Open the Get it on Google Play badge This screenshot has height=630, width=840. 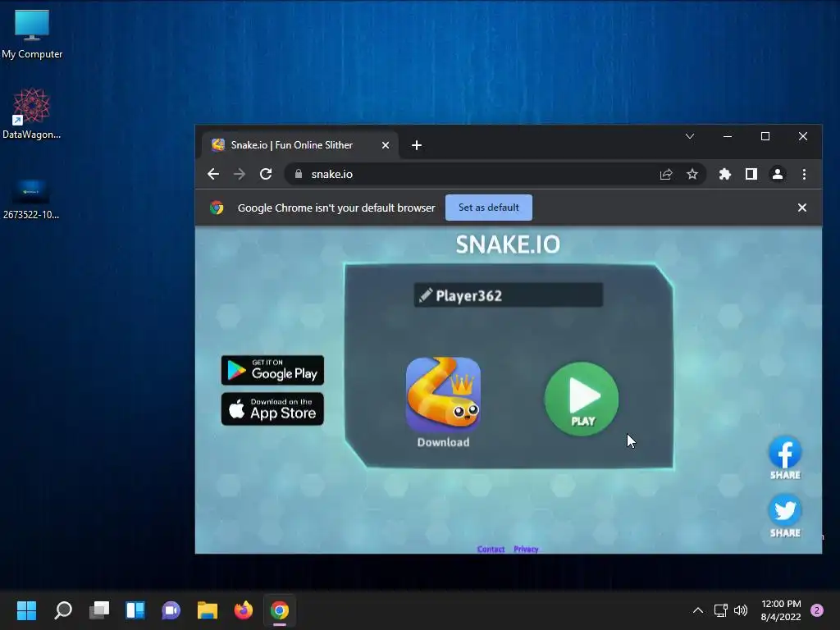tap(272, 370)
